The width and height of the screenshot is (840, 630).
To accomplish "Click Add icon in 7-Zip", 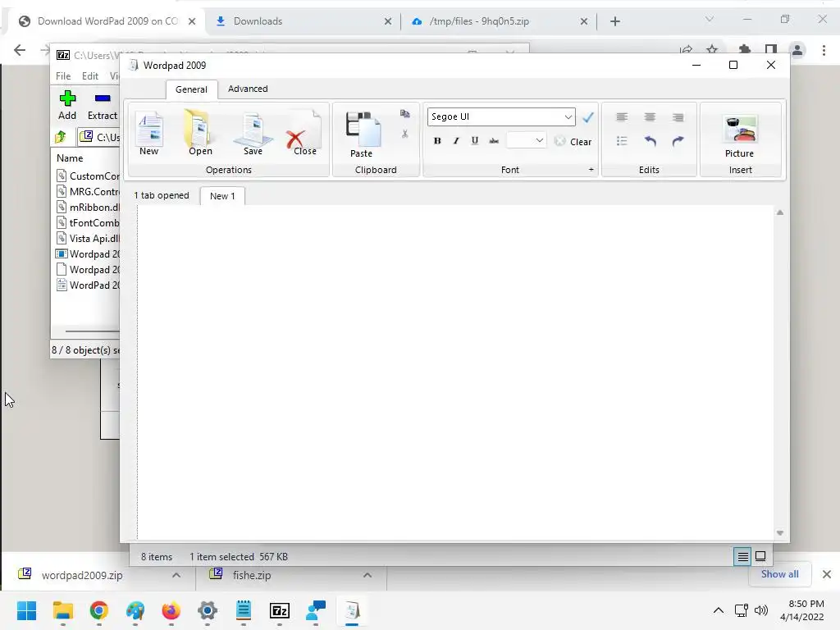I will 67,105.
